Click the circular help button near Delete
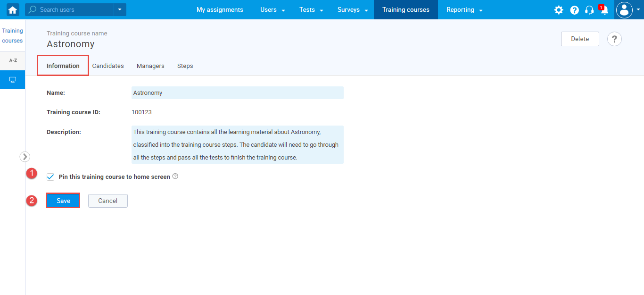Viewport: 644px width, 295px height. coord(614,39)
